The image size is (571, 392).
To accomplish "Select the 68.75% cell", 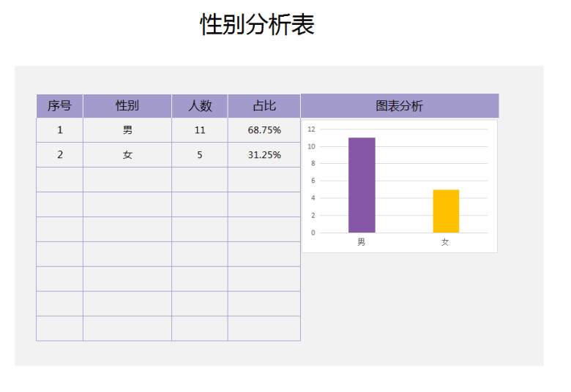I will (264, 130).
